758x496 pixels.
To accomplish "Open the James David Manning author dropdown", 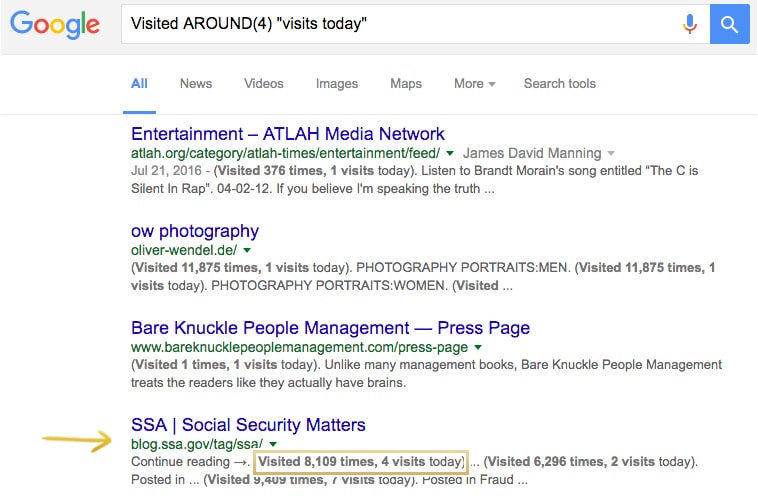I will pyautogui.click(x=539, y=153).
